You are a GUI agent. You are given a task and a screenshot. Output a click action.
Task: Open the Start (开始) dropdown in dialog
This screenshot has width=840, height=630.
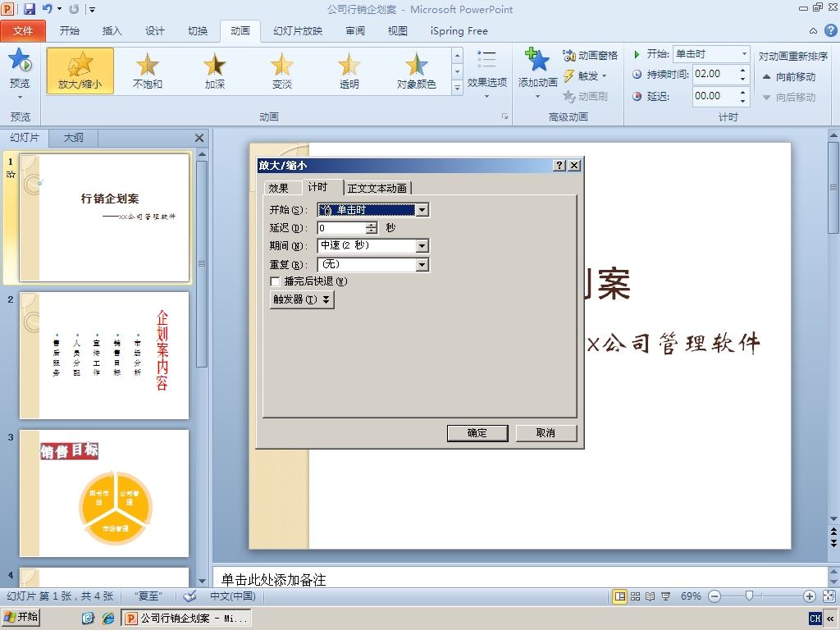tap(422, 210)
